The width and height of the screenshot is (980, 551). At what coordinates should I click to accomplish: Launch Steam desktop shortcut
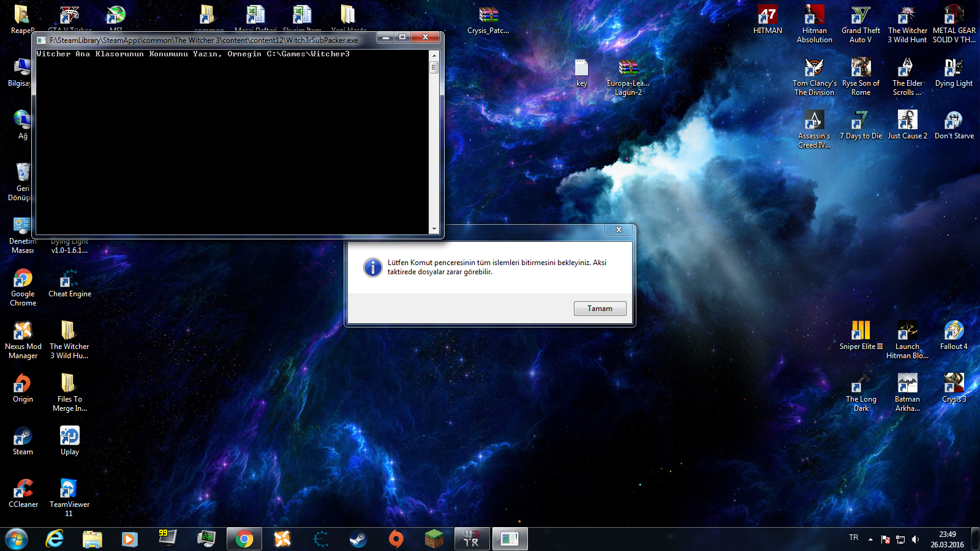point(23,441)
